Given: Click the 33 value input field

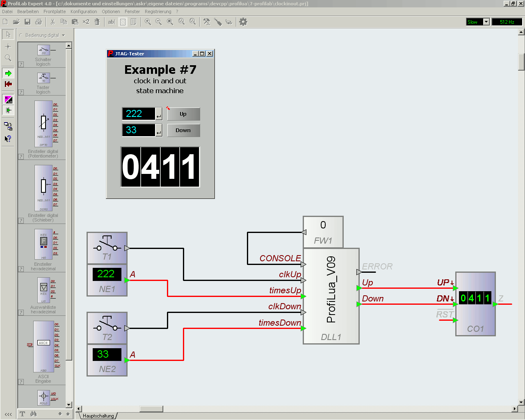Looking at the screenshot, I should (137, 130).
